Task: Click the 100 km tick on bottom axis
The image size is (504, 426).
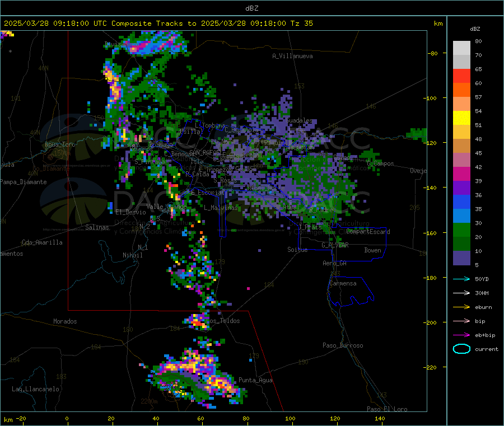Action: [290, 419]
